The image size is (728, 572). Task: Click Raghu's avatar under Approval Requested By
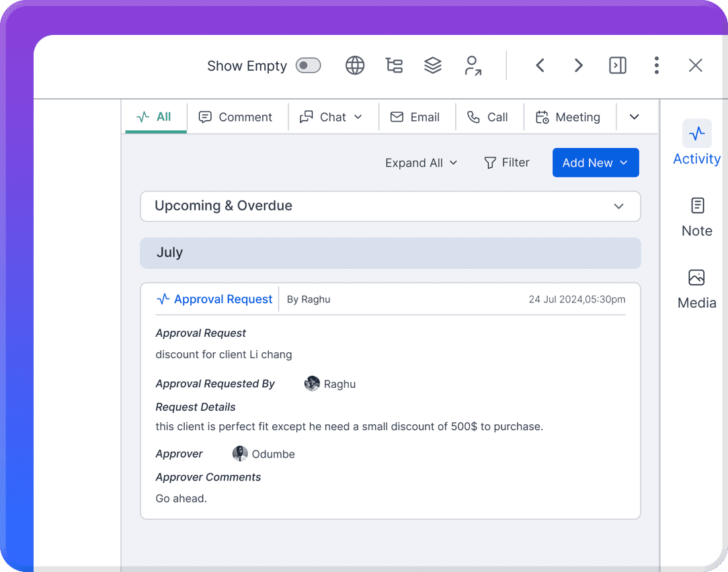(312, 384)
